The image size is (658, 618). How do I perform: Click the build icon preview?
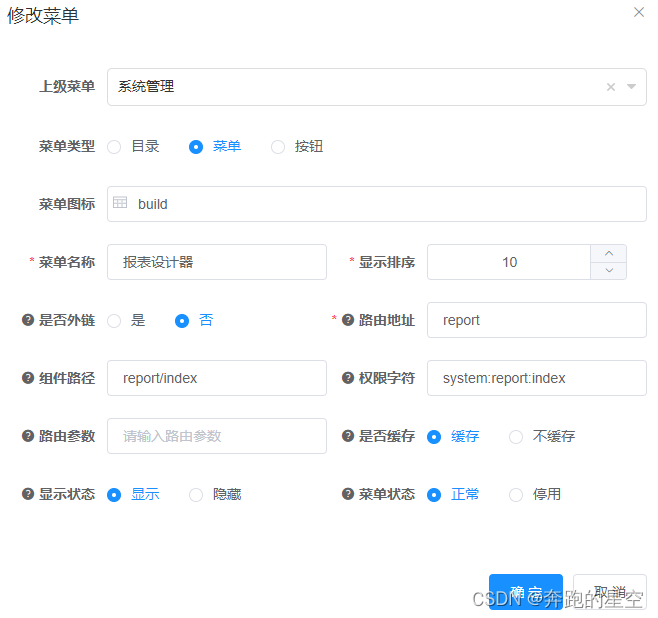tap(120, 203)
